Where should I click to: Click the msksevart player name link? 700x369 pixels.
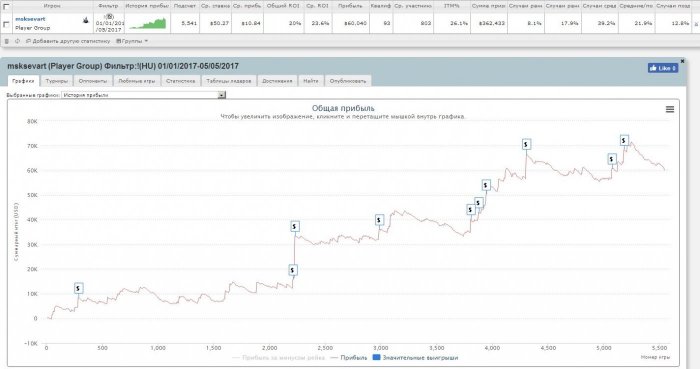[x=30, y=19]
